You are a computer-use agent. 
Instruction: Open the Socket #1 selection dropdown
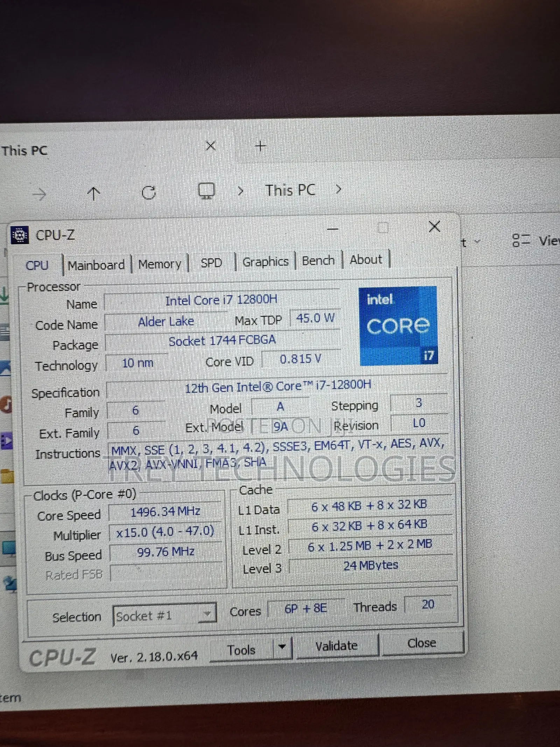click(x=164, y=616)
